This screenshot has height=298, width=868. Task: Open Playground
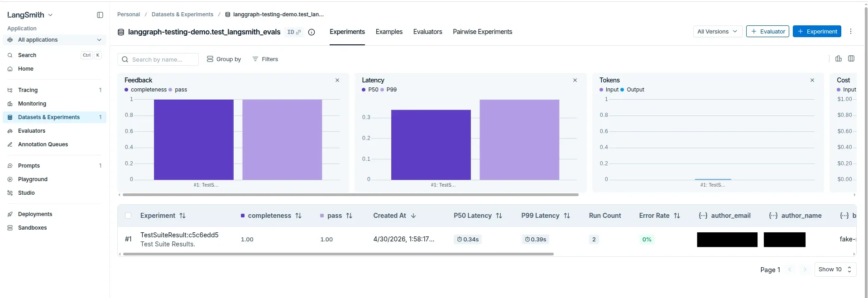[54, 179]
